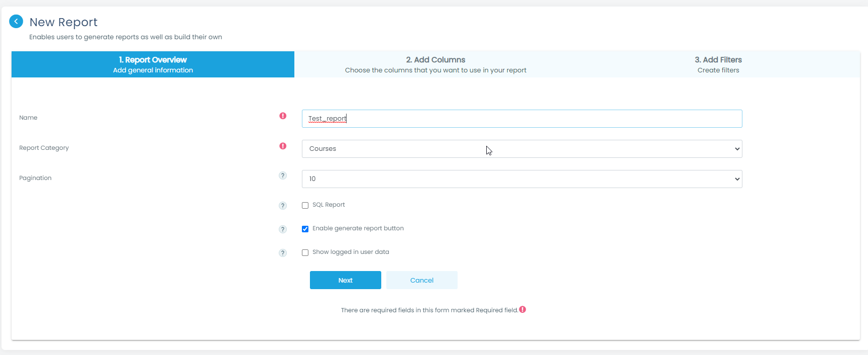Click help icon for Show logged in user data

[x=283, y=253]
